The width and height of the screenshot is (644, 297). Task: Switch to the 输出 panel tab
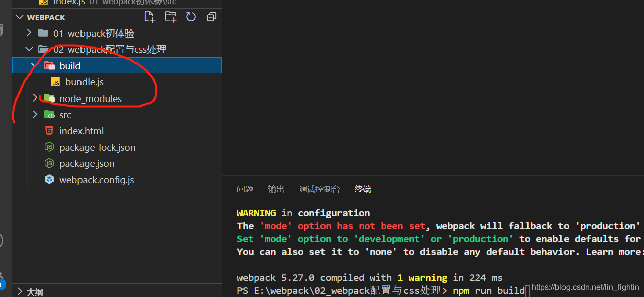point(276,189)
